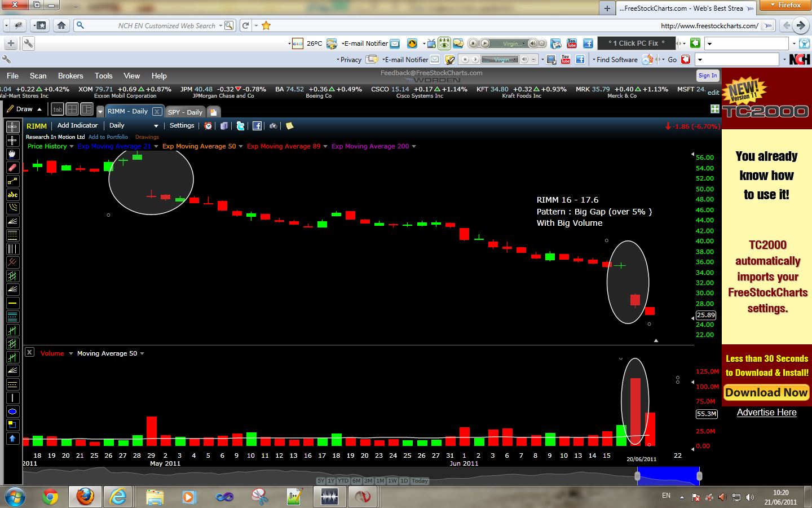812x508 pixels.
Task: Open the Volume indicator dropdown
Action: click(71, 354)
